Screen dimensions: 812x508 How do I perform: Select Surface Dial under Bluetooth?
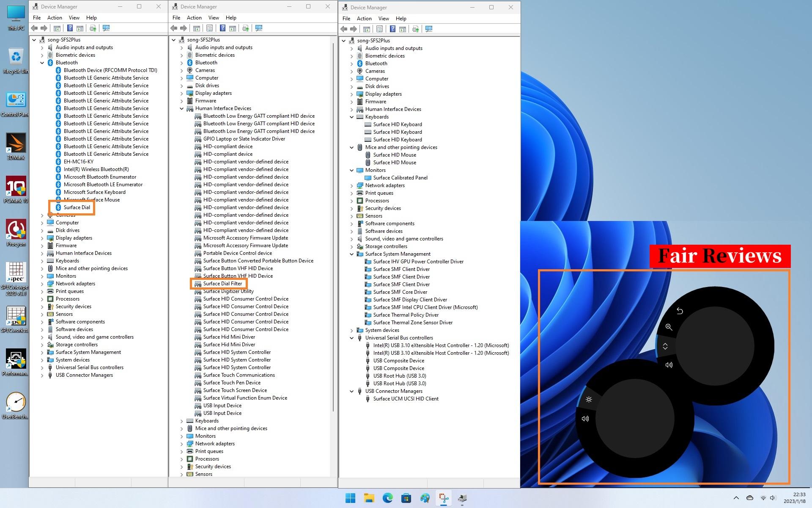pyautogui.click(x=77, y=207)
